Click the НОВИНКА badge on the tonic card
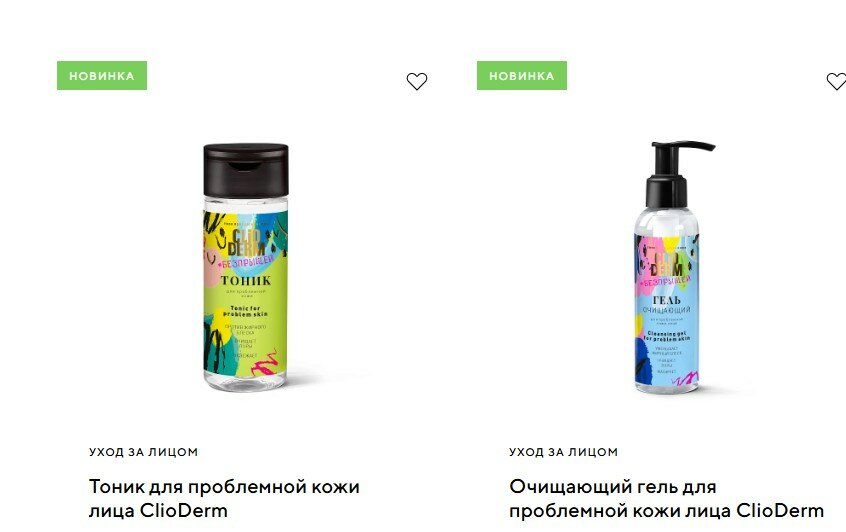Image resolution: width=846 pixels, height=532 pixels. 102,76
